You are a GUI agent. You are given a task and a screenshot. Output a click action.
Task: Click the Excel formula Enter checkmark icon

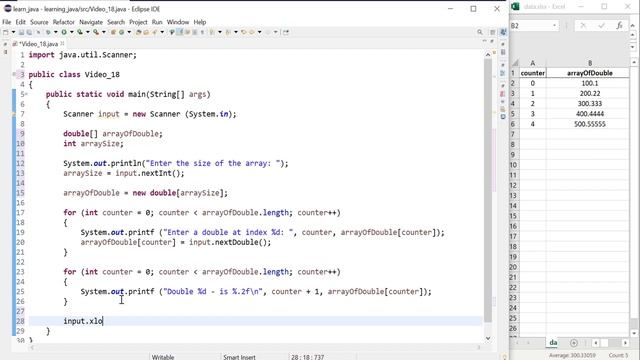pos(601,25)
